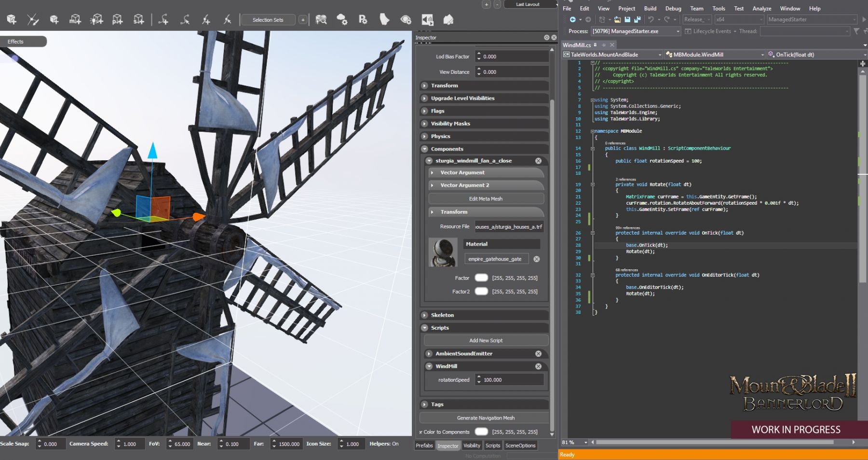
Task: Open the visibility eye settings icon
Action: click(406, 19)
